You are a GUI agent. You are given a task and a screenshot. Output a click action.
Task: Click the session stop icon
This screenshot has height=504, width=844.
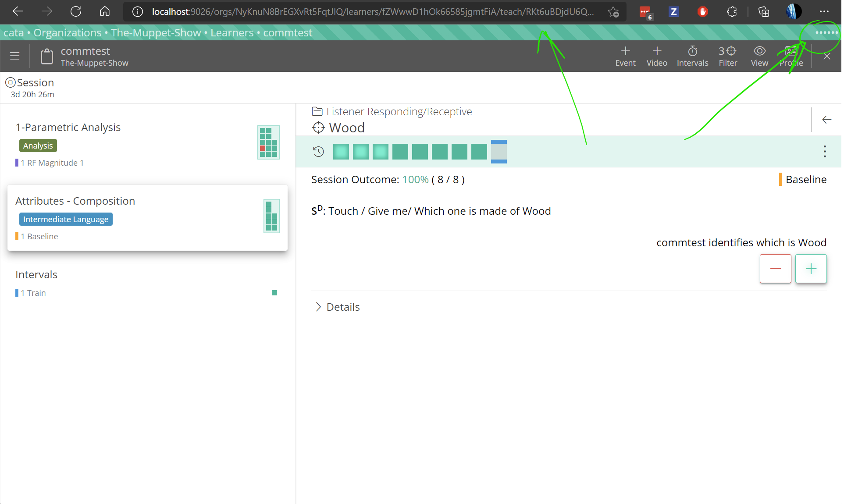point(11,82)
